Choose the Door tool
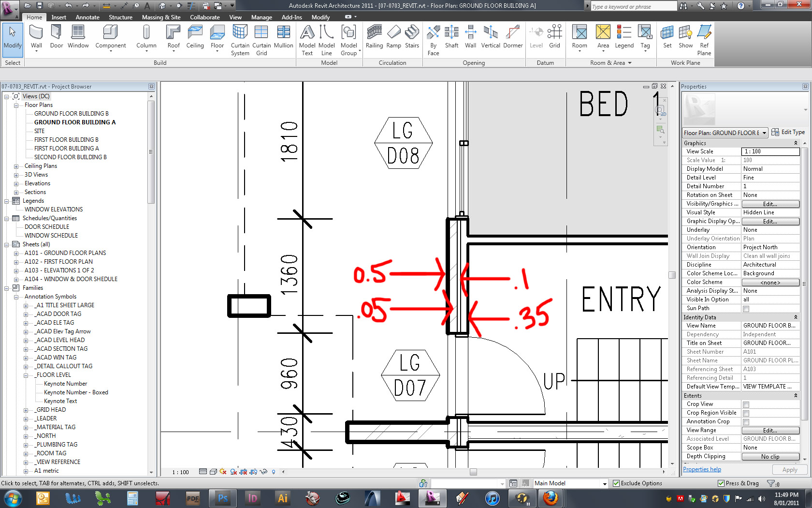This screenshot has height=508, width=812. pyautogui.click(x=57, y=38)
